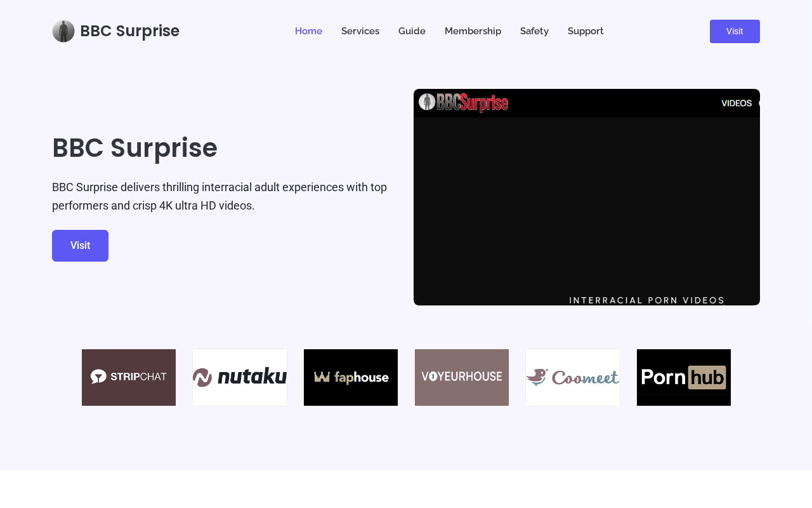The image size is (812, 508).
Task: Click the Visit button in the header
Action: coord(735,31)
